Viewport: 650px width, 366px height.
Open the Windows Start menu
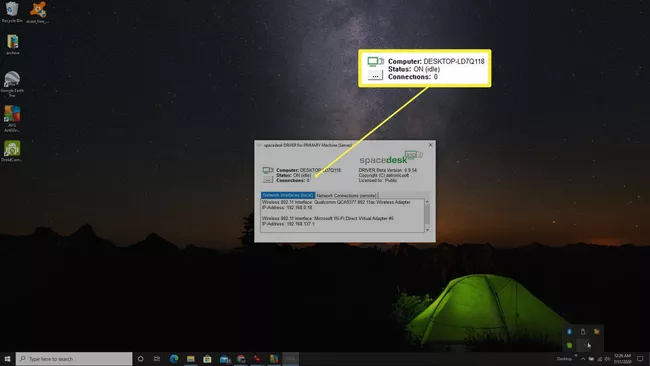pos(7,359)
